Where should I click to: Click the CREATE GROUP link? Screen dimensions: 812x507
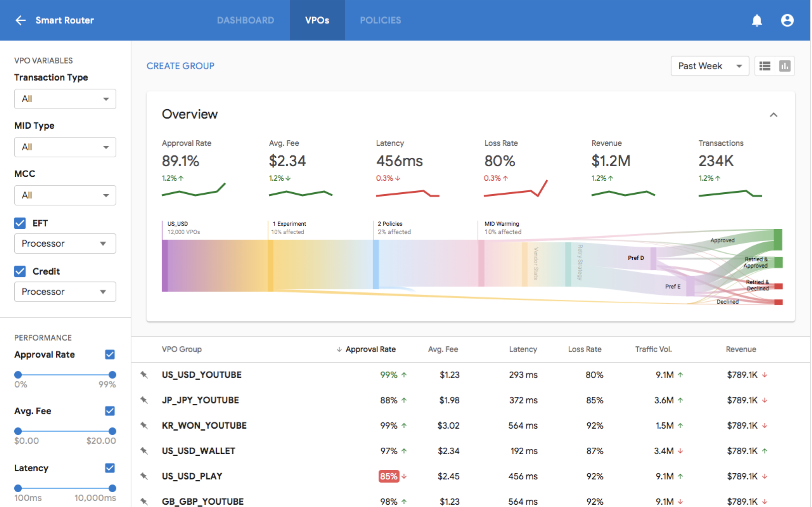180,66
